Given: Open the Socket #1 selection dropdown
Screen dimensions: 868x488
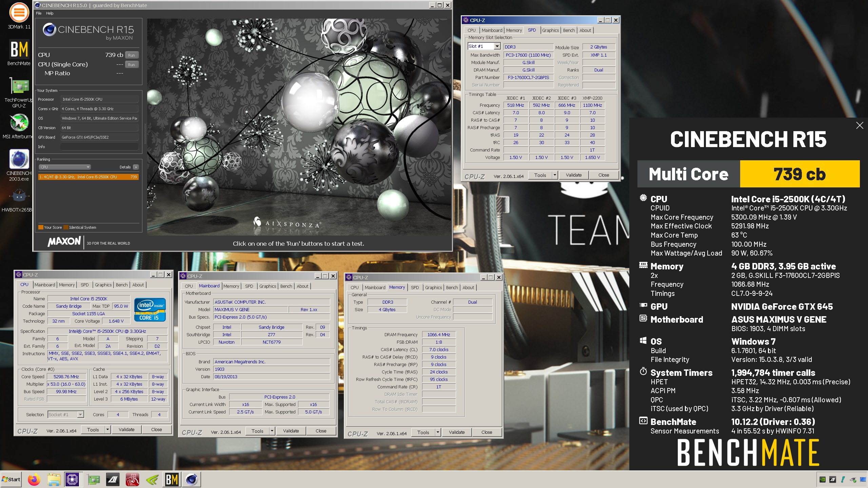Looking at the screenshot, I should coord(80,414).
